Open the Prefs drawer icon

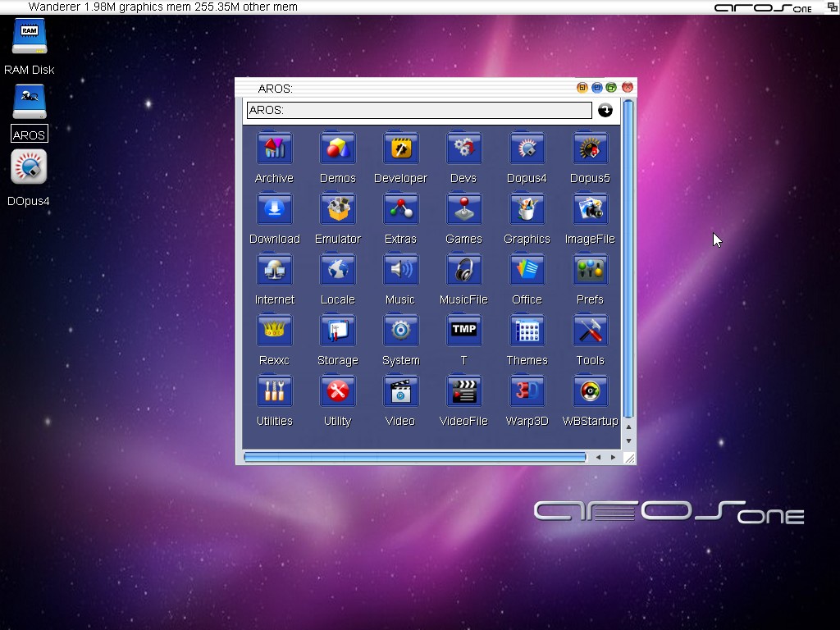[590, 270]
